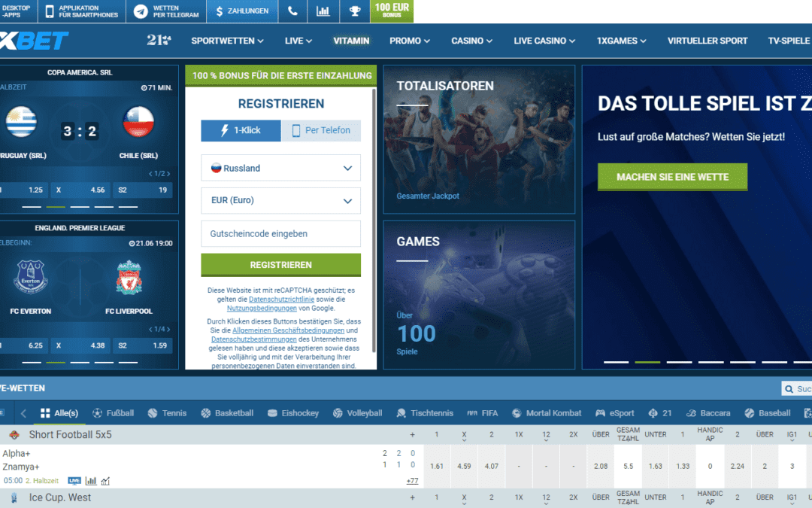Viewport: 812px width, 508px height.
Task: Expand Promo menu
Action: pyautogui.click(x=410, y=41)
